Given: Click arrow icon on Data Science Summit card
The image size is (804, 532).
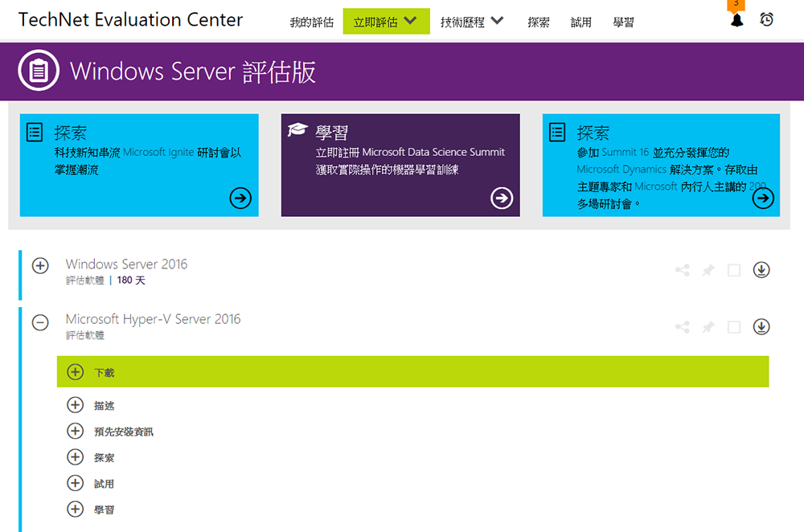Looking at the screenshot, I should point(502,198).
